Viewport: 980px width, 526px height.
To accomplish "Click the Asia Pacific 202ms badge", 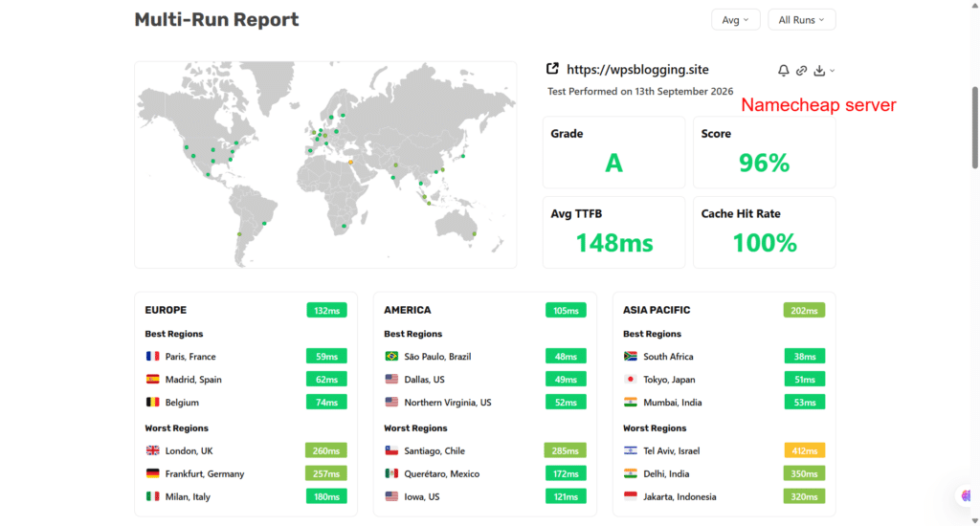I will [x=804, y=311].
